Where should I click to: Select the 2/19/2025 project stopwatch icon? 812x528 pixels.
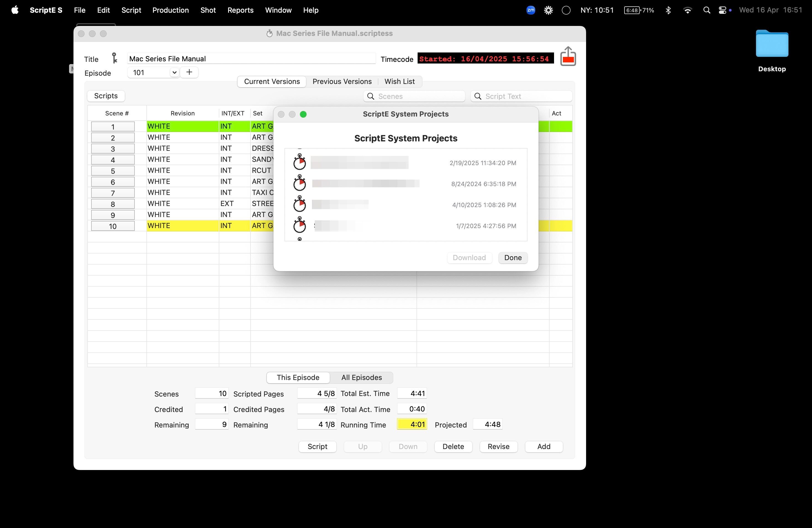300,162
